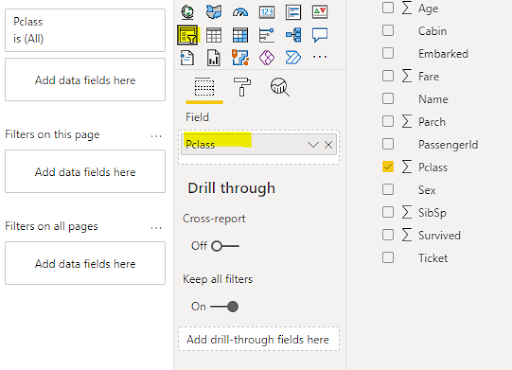Pick the Filled map visual icon
The image size is (512, 370).
point(214,12)
